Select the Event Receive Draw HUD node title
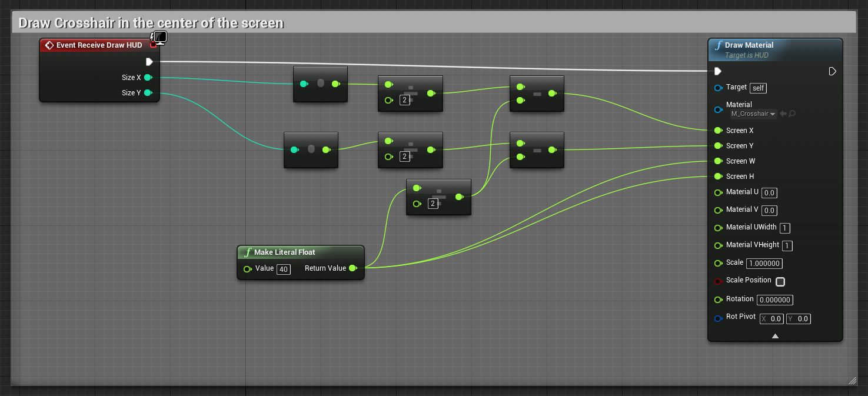868x396 pixels. [x=99, y=45]
